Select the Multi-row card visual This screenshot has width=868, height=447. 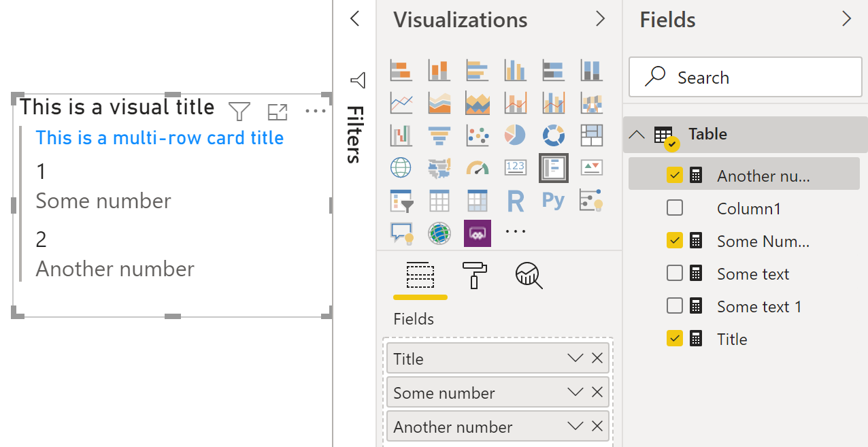tap(553, 167)
